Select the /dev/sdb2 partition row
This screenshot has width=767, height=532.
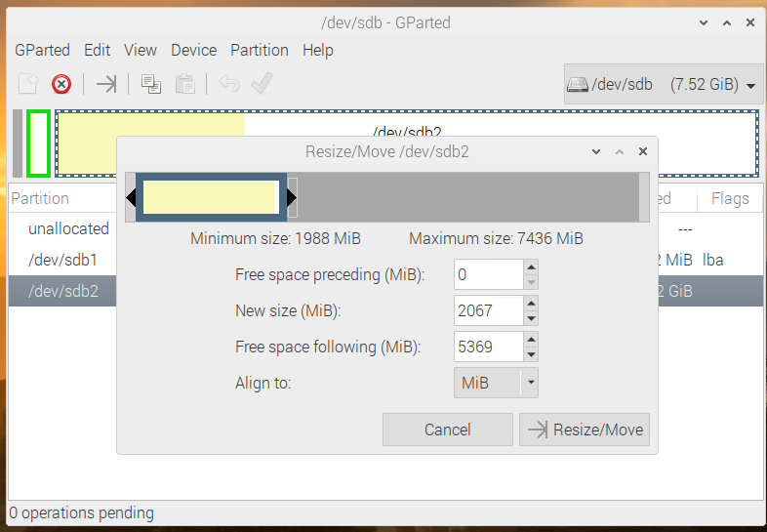(62, 291)
